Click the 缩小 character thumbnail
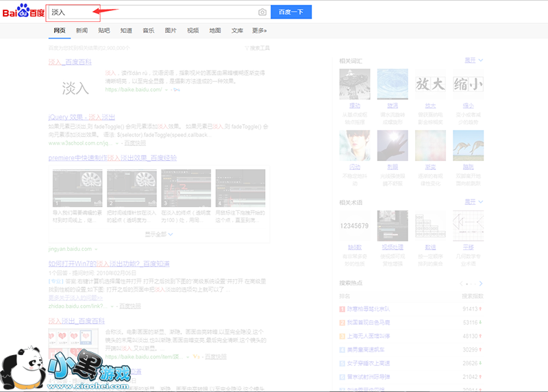Viewport: 548px width, 392px height. point(469,84)
